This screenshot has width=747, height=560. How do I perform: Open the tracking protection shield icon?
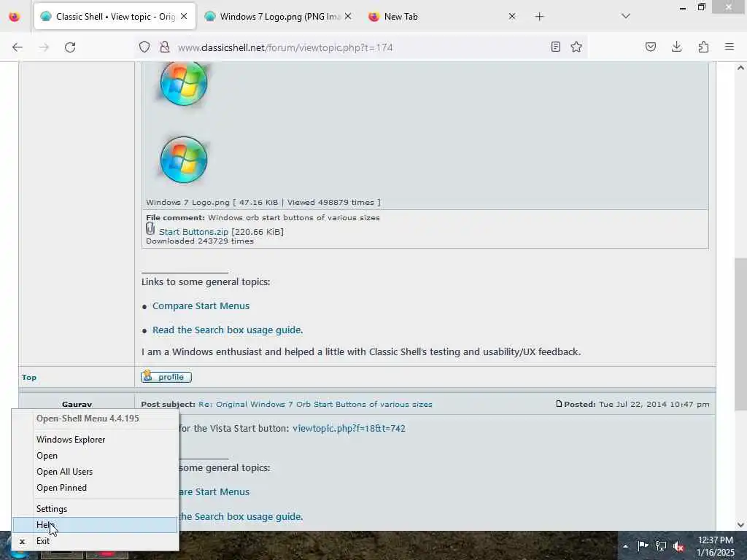[144, 47]
